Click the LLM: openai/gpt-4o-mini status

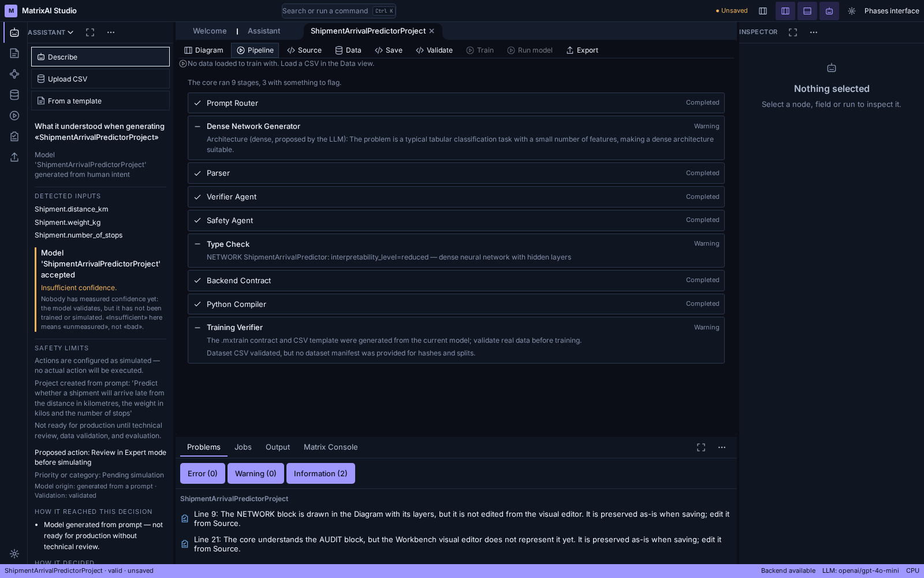tap(860, 570)
